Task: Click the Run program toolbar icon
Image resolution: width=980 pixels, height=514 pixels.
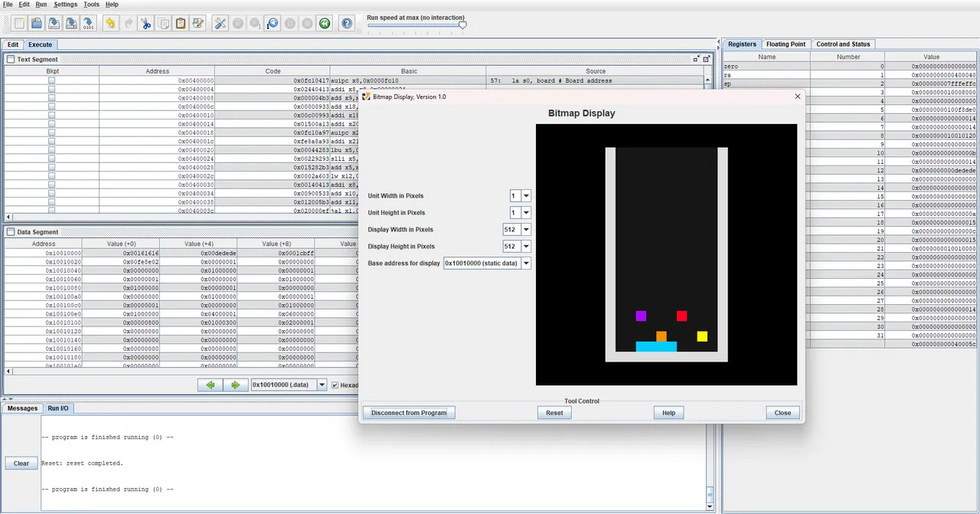Action: [237, 24]
